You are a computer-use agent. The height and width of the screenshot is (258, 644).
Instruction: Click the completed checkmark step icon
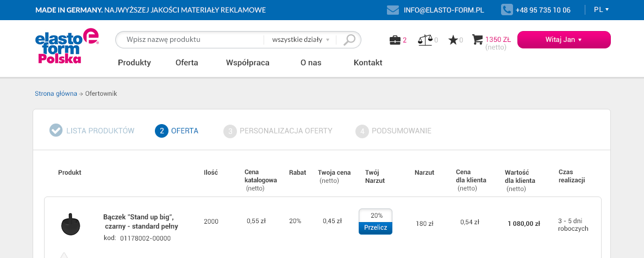[56, 131]
